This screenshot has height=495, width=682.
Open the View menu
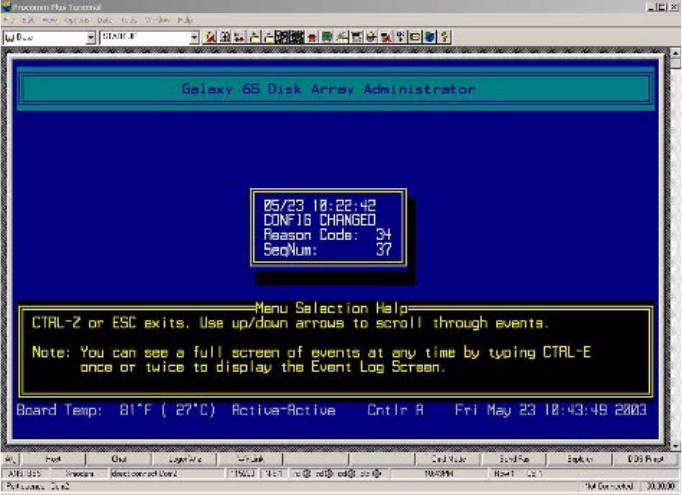click(x=49, y=20)
